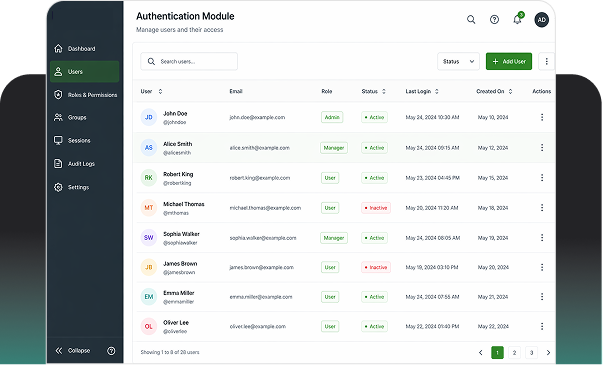Image resolution: width=603 pixels, height=365 pixels.
Task: Click the Sessions monitor icon in sidebar
Action: (x=58, y=140)
